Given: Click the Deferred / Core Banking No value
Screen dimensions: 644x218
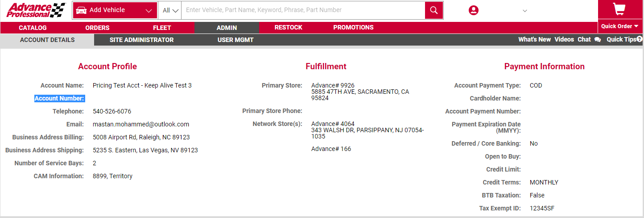Looking at the screenshot, I should (x=534, y=143).
